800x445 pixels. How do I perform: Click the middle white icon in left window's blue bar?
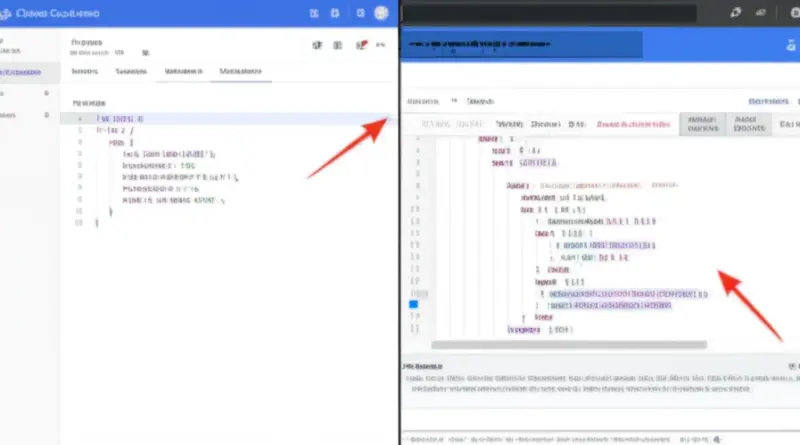coord(335,13)
